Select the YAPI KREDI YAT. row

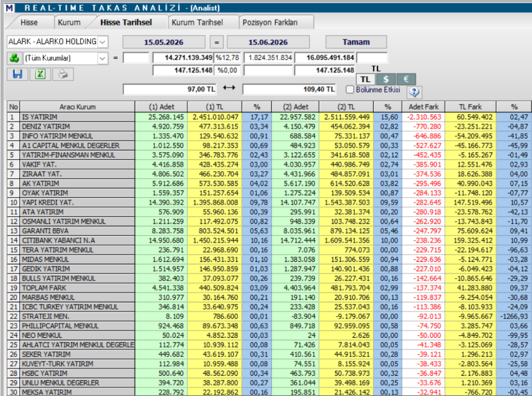point(270,203)
